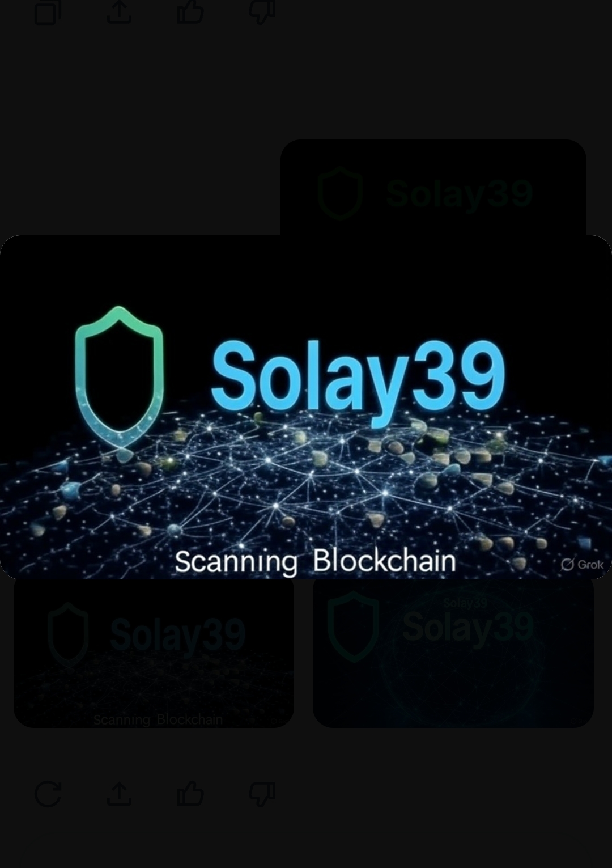
Task: Open the dimmed top-right Solay39 thumbnail
Action: click(433, 188)
